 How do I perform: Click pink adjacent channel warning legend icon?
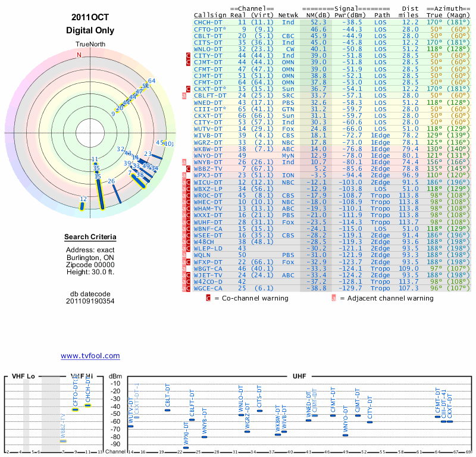334,298
